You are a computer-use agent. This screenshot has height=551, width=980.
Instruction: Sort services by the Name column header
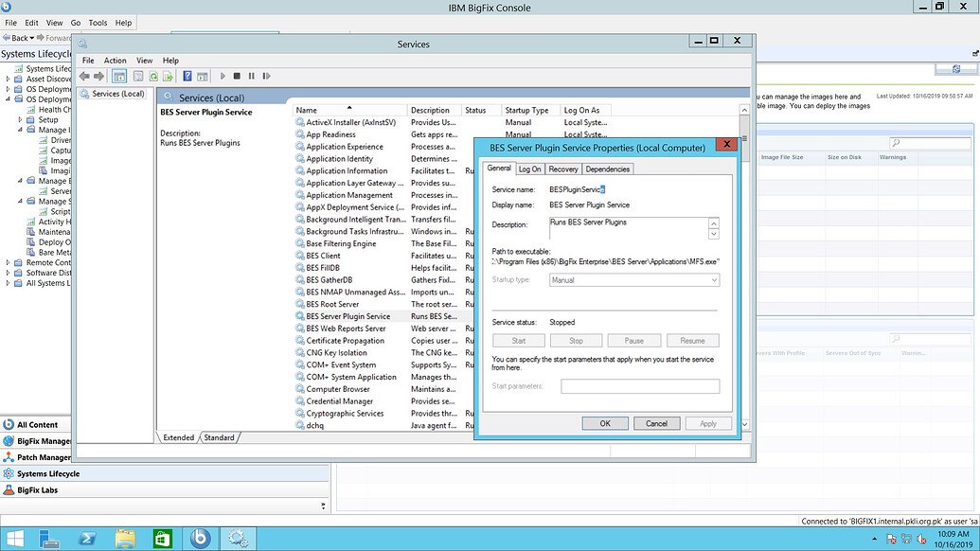click(305, 109)
